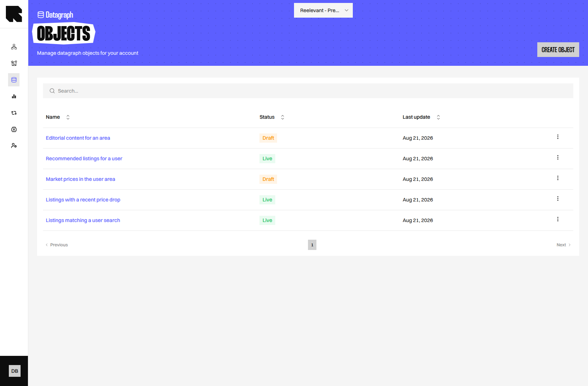Click the Aug 21, 2026 date of Editorial content
588x386 pixels.
418,138
